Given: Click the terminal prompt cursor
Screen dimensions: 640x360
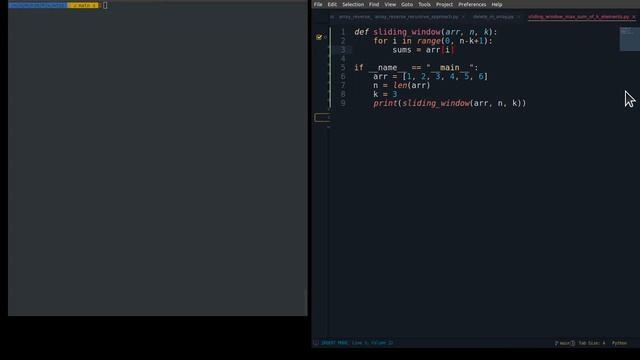Looking at the screenshot, I should coord(105,5).
